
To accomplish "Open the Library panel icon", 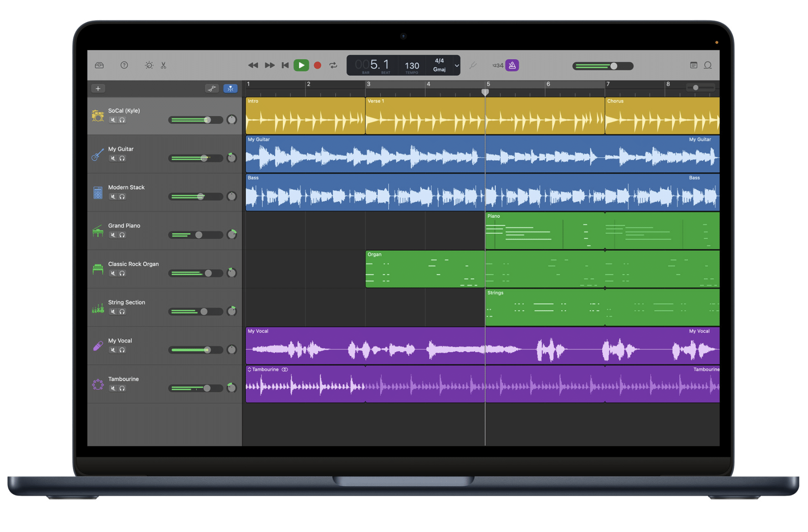I will 99,65.
